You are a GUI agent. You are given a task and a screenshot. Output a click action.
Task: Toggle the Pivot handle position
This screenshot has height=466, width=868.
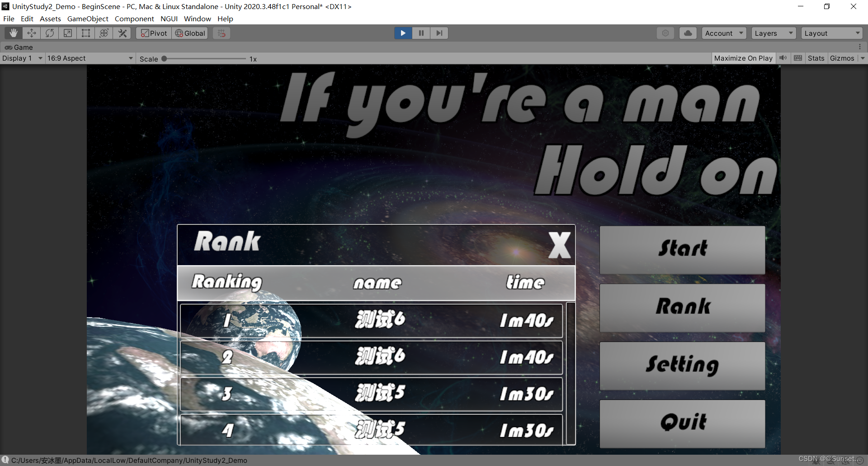tap(154, 33)
